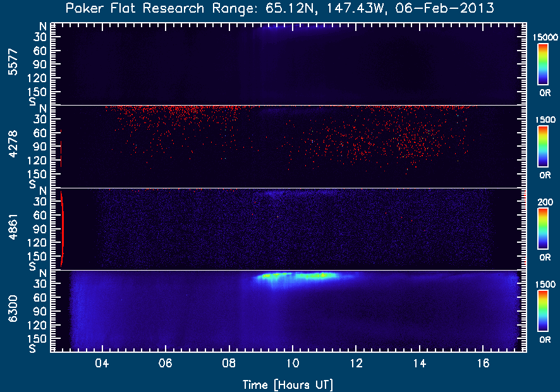
Task: Click the Poker Flat Research Range plot title
Action: tap(279, 8)
